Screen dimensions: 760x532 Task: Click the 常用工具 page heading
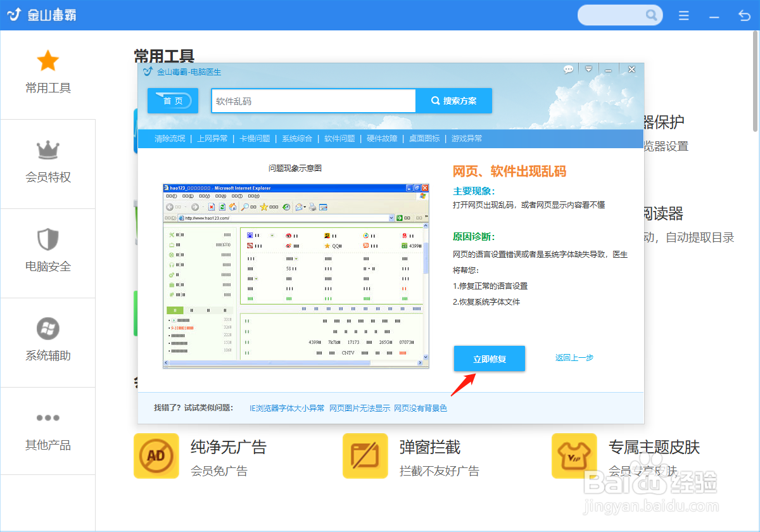coord(164,56)
